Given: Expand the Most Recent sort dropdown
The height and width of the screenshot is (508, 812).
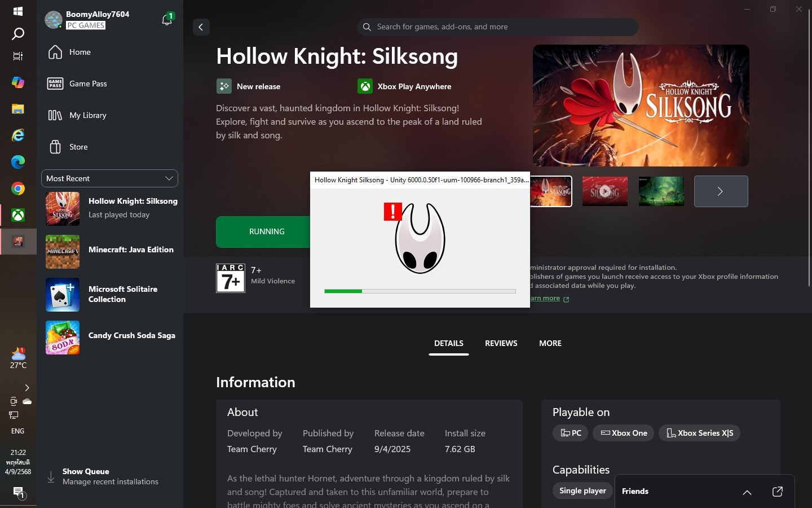Looking at the screenshot, I should tap(110, 178).
